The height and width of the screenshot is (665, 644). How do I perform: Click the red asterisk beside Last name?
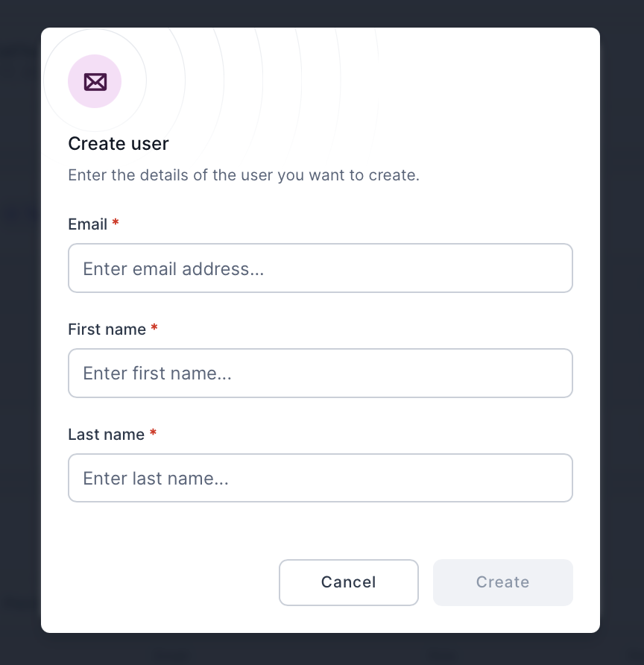153,432
